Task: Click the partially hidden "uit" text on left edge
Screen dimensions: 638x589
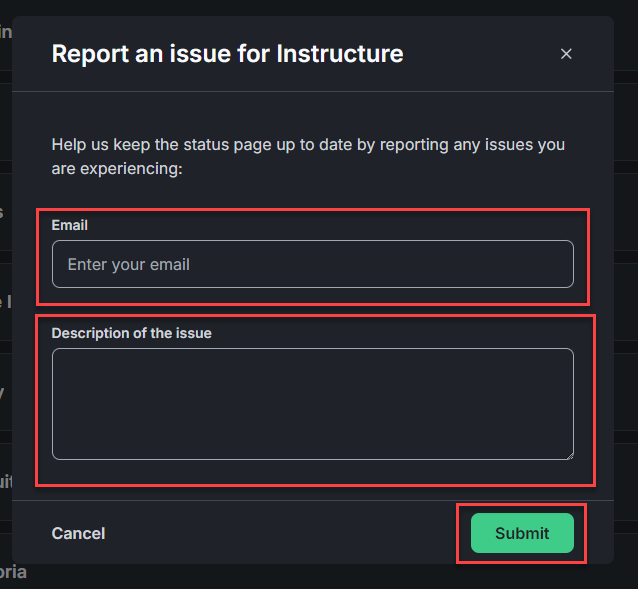Action: pyautogui.click(x=5, y=482)
